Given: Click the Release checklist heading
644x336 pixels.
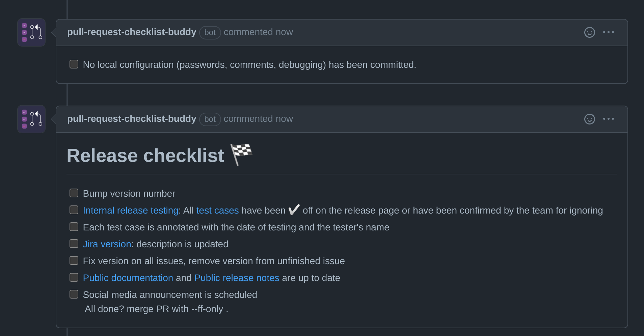Looking at the screenshot, I should click(146, 155).
